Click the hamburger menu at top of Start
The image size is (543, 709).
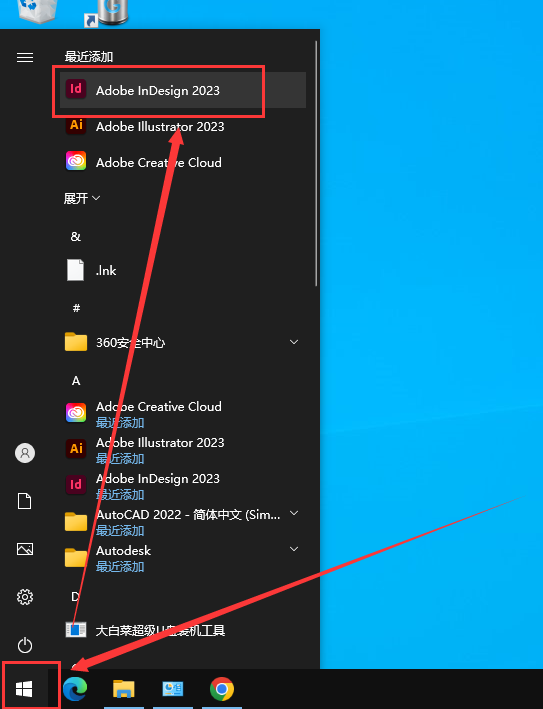pos(25,57)
